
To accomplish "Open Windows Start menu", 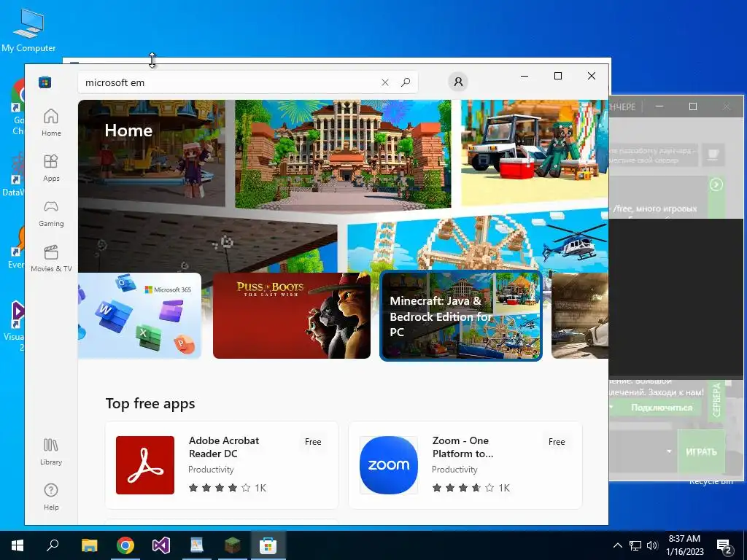I will click(18, 545).
